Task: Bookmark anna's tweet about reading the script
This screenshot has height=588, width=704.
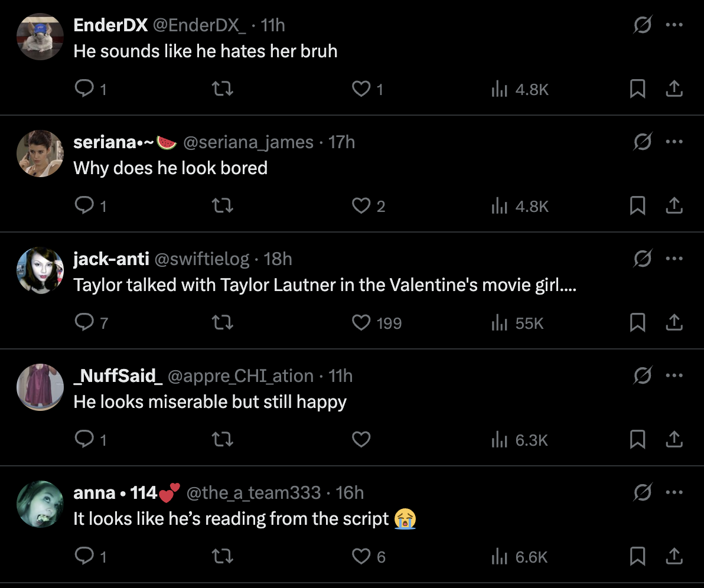Action: (x=637, y=556)
